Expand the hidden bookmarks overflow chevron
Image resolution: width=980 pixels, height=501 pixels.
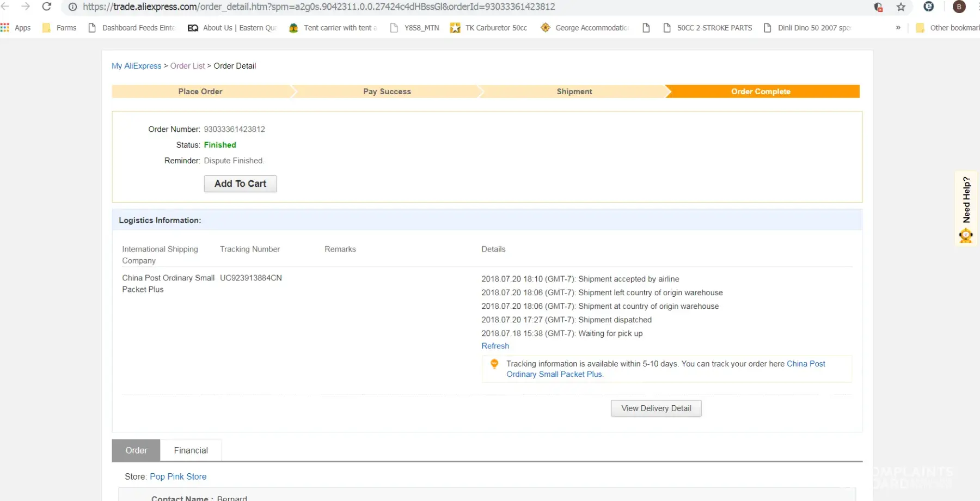click(x=898, y=28)
